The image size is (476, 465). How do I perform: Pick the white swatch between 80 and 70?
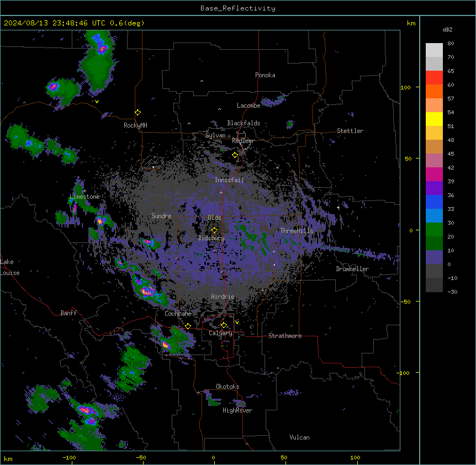[434, 50]
